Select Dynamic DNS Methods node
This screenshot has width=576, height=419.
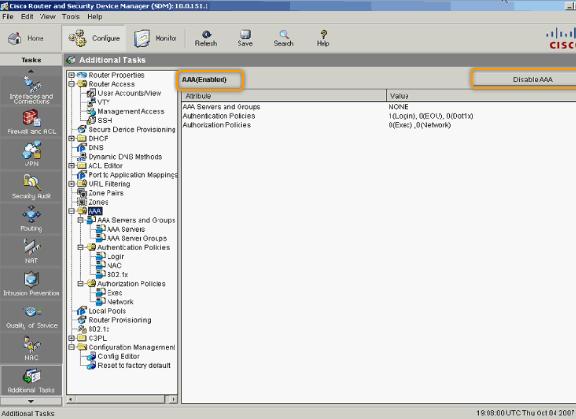(125, 157)
